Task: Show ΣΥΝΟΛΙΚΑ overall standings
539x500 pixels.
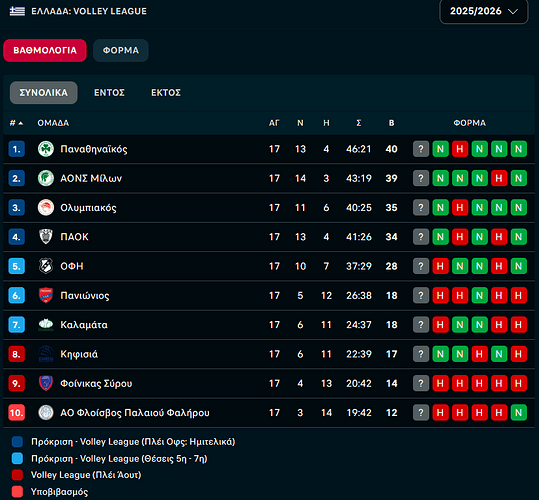Action: pos(44,93)
